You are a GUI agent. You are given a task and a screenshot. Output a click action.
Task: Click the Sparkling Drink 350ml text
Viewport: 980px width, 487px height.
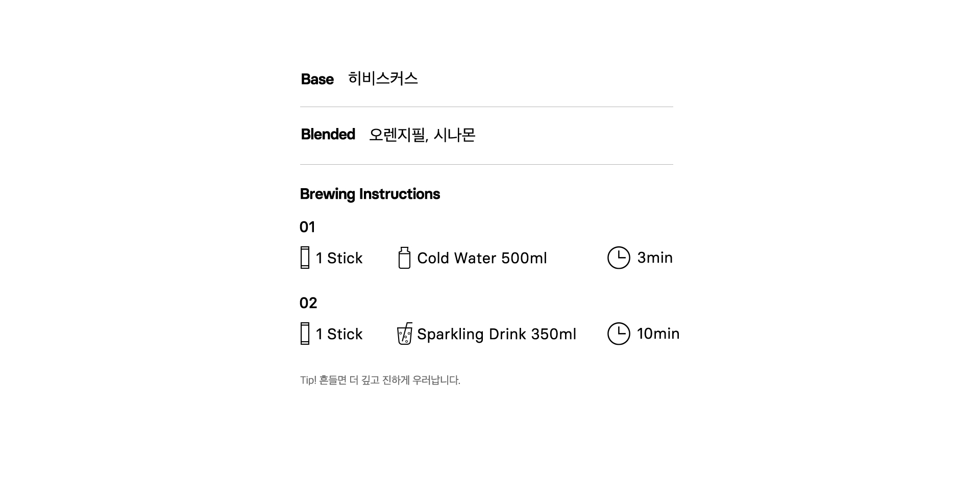[x=497, y=334]
